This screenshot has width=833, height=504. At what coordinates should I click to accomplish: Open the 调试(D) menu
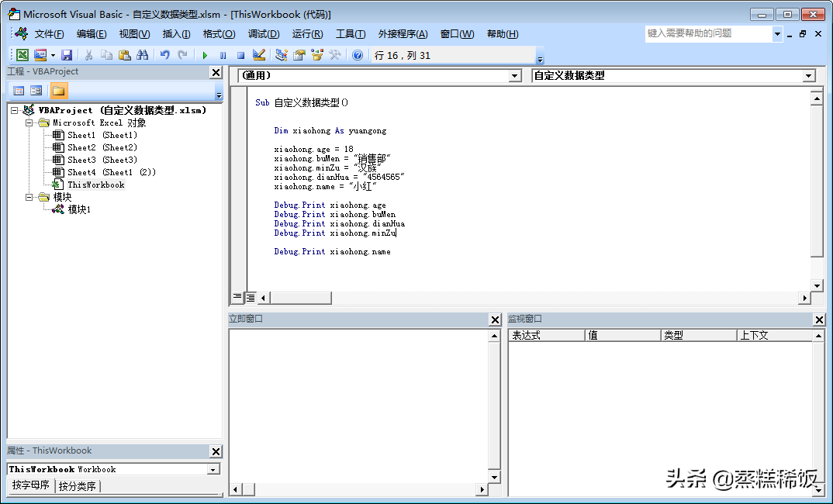[x=264, y=33]
